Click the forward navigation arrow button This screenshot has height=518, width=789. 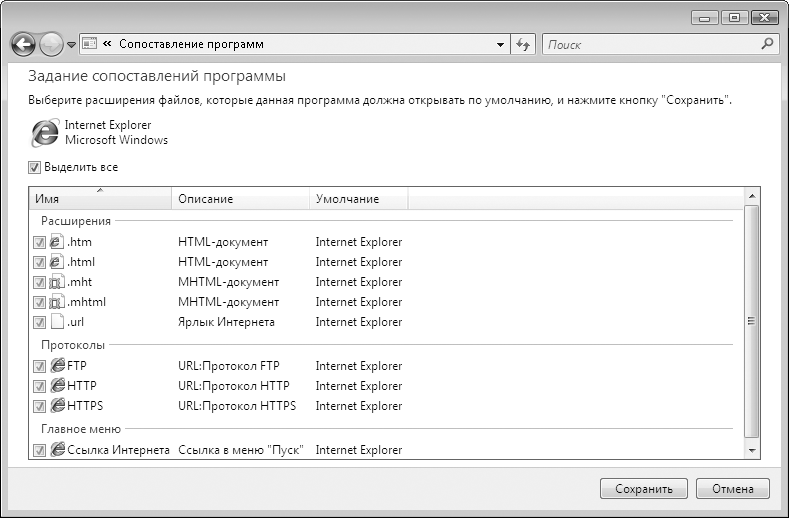[51, 45]
